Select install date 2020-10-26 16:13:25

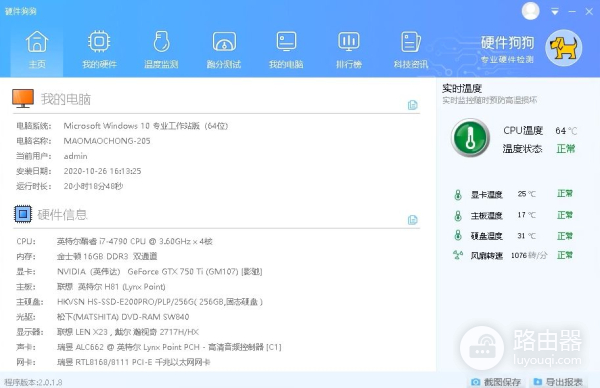pyautogui.click(x=102, y=171)
